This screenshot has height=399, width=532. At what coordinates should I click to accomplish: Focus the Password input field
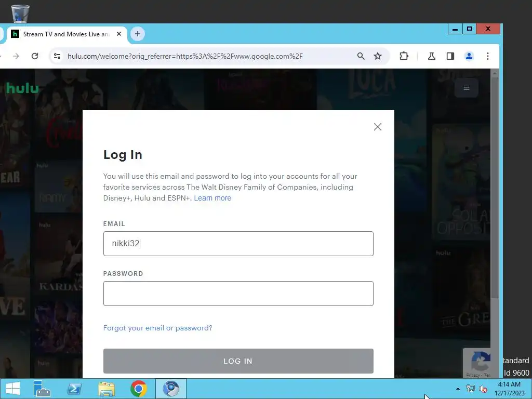point(238,294)
